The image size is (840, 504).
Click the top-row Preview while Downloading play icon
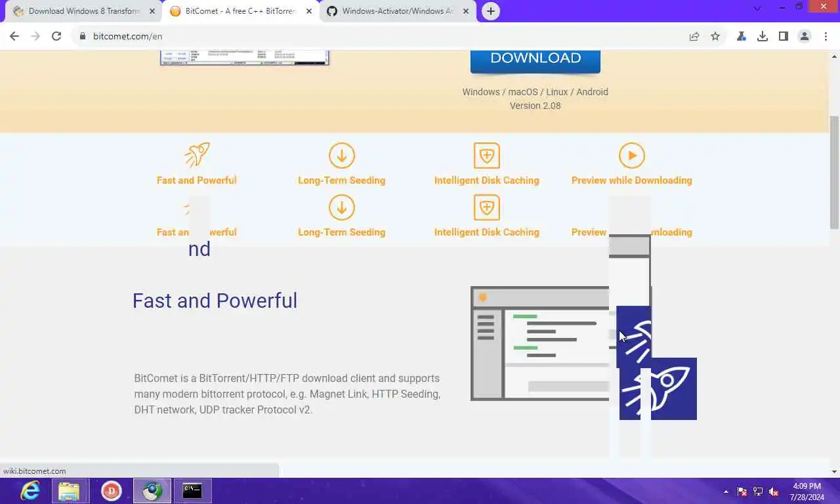[632, 156]
